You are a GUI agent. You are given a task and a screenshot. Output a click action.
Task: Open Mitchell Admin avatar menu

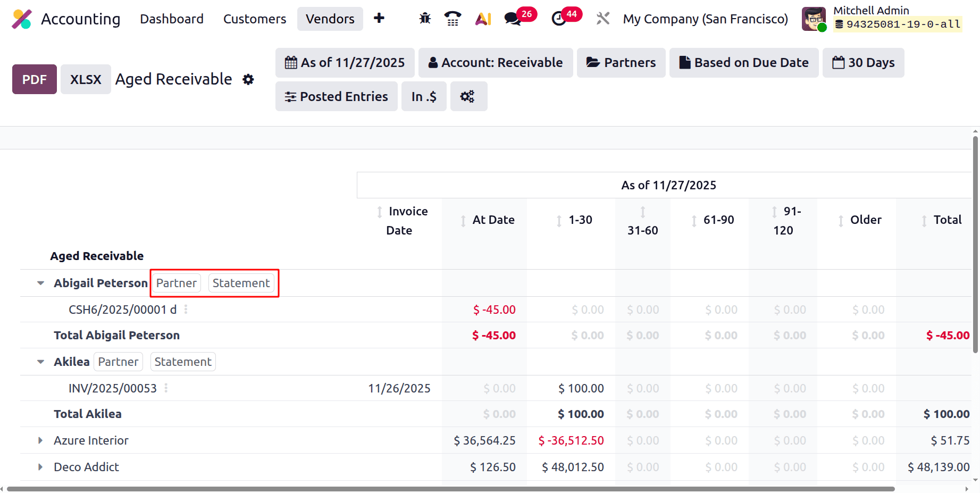[814, 19]
